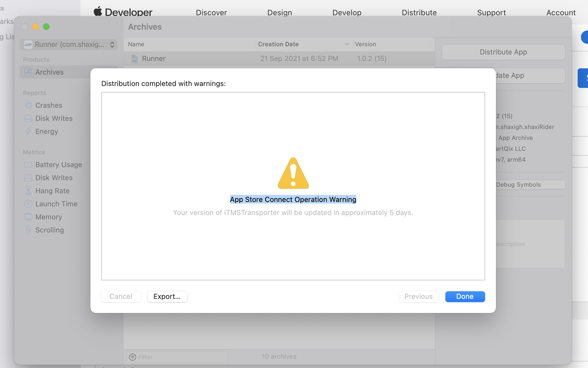Click the Filter archives text field

(x=180, y=357)
